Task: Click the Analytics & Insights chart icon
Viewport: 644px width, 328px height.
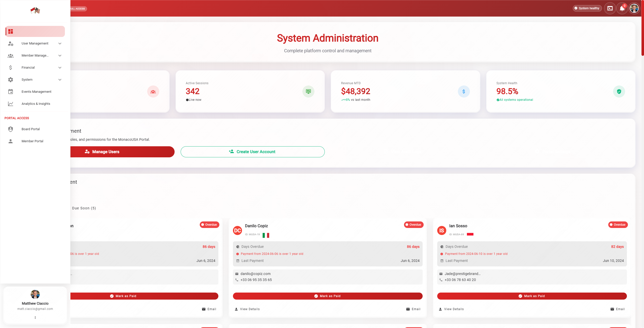Action: [x=11, y=104]
